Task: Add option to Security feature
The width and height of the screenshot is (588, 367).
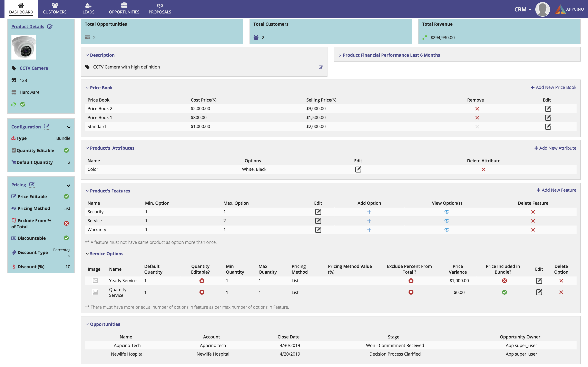Action: click(x=369, y=212)
